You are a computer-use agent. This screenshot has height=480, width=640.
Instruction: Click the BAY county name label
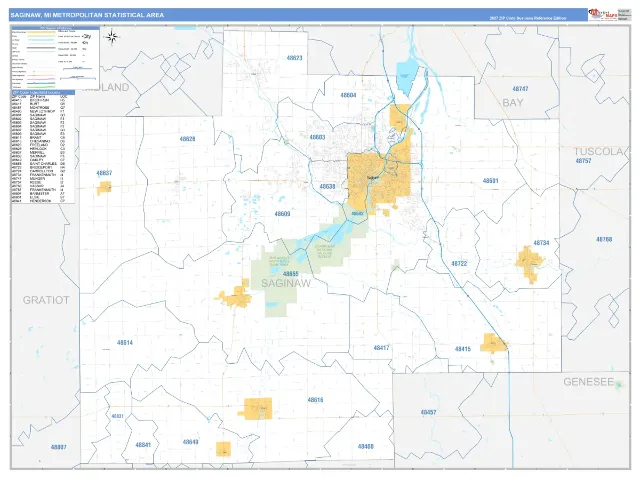coord(513,103)
